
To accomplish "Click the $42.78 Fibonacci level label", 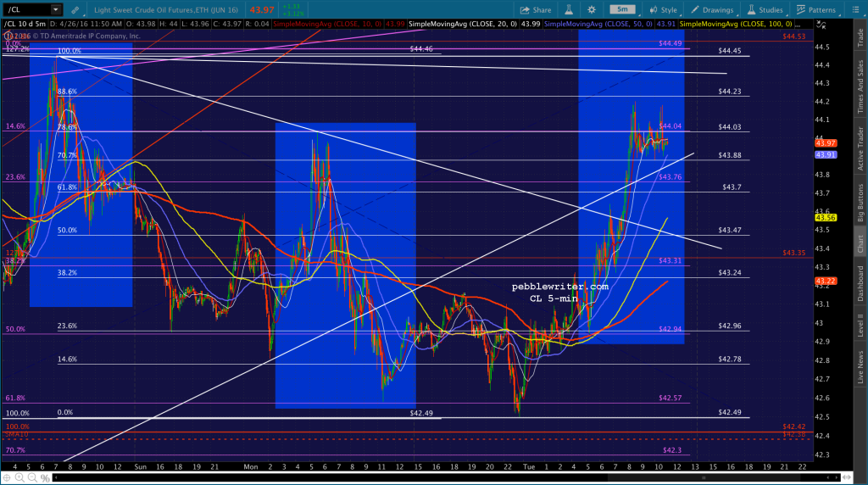I will click(730, 360).
